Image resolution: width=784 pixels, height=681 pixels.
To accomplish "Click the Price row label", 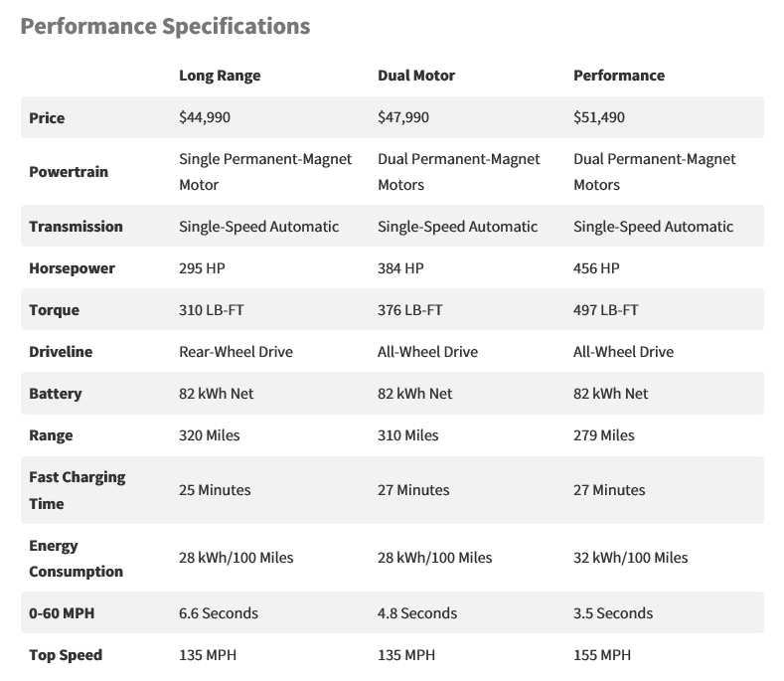I will click(x=47, y=117).
